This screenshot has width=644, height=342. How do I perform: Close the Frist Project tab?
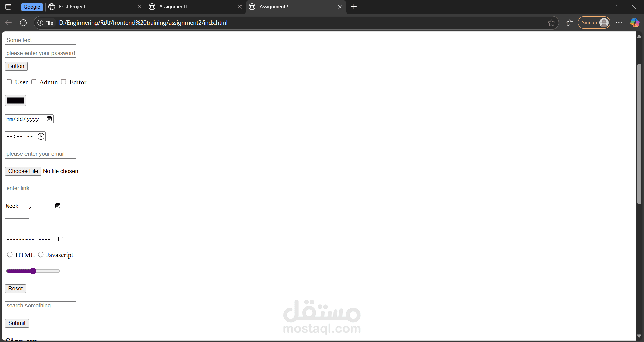(x=140, y=7)
